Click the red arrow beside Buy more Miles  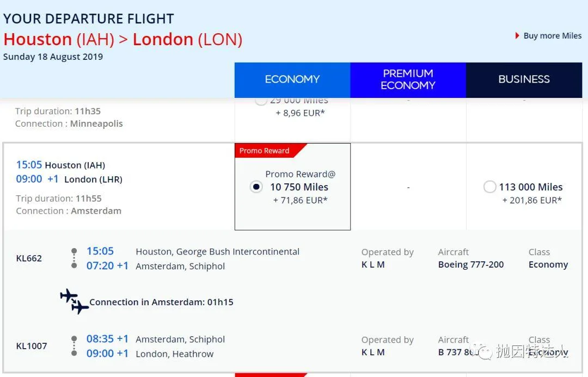[517, 36]
